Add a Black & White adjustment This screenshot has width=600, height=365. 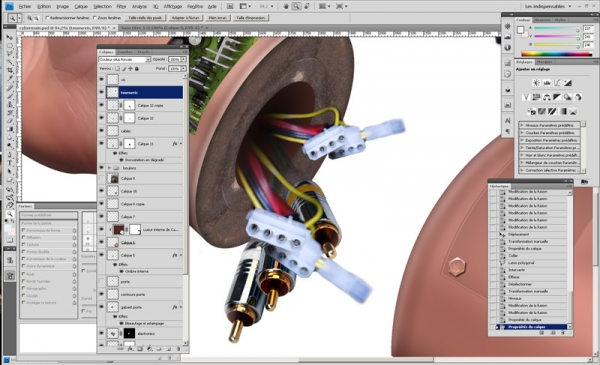[557, 97]
